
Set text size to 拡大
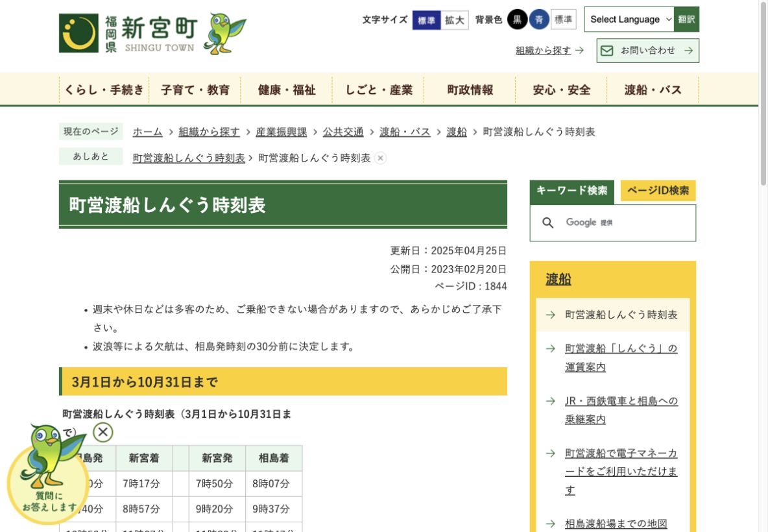click(455, 20)
